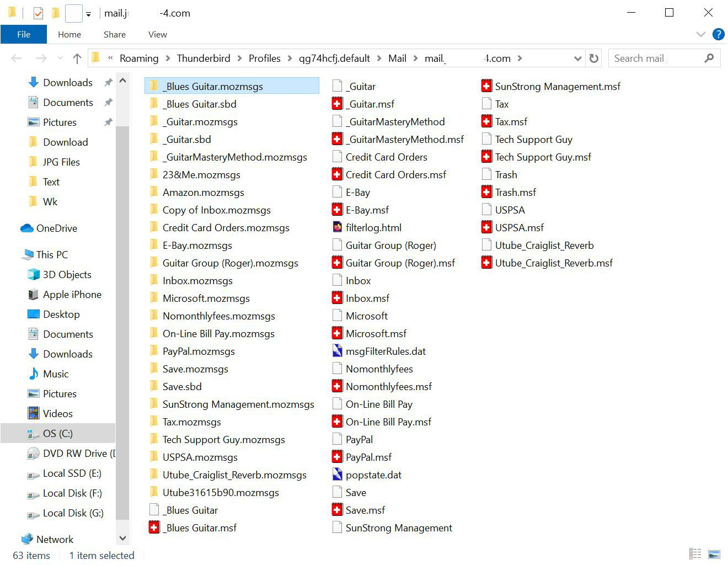Open filterlog.html file icon

pos(338,227)
